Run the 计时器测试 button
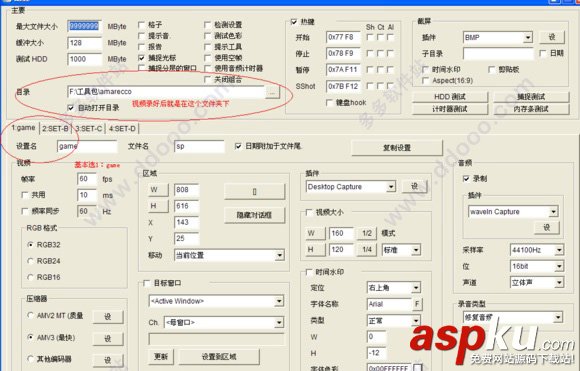 click(x=450, y=109)
